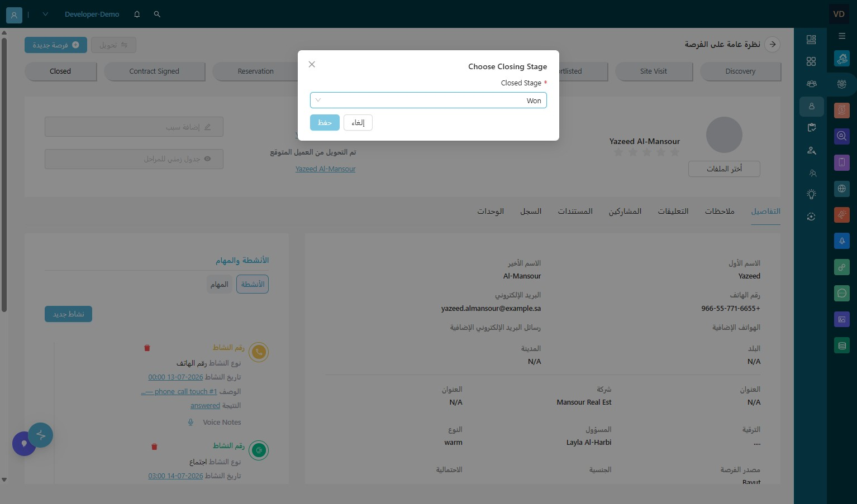Click the أختر الملفات choose files button

click(724, 169)
